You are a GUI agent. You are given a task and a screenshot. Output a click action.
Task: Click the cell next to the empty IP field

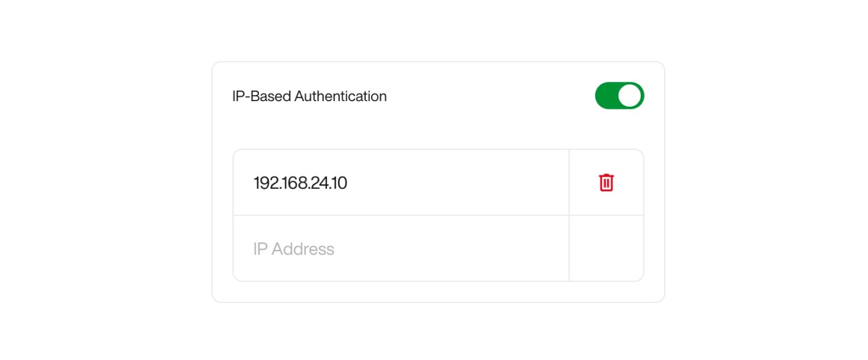(606, 248)
